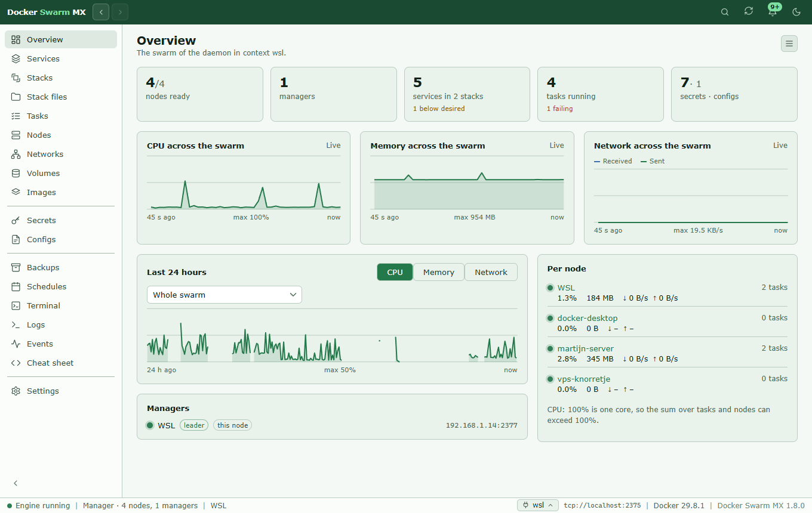Open the services in 2 stacks card
The image size is (812, 513).
click(467, 94)
